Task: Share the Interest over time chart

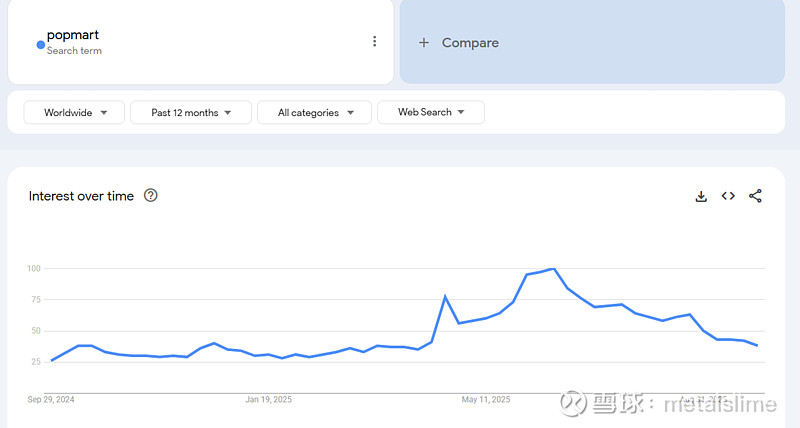Action: coord(755,196)
